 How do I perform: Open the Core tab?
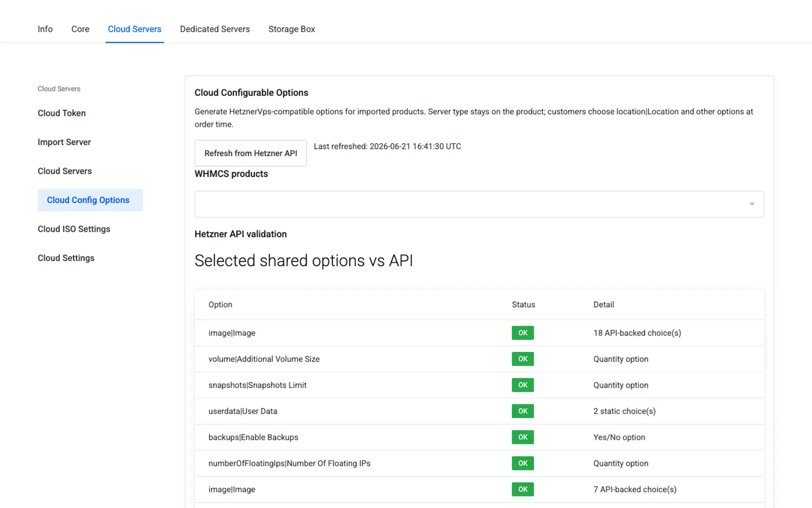[x=80, y=29]
